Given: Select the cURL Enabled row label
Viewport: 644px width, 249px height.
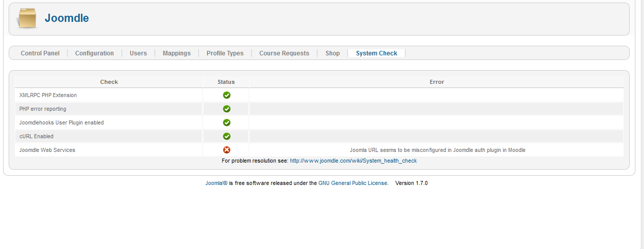Looking at the screenshot, I should (36, 136).
